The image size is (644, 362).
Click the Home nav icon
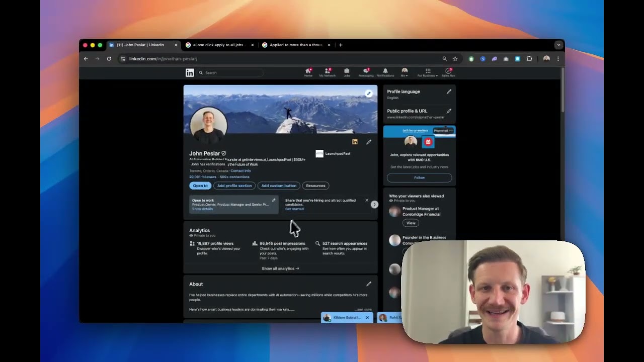(x=308, y=73)
